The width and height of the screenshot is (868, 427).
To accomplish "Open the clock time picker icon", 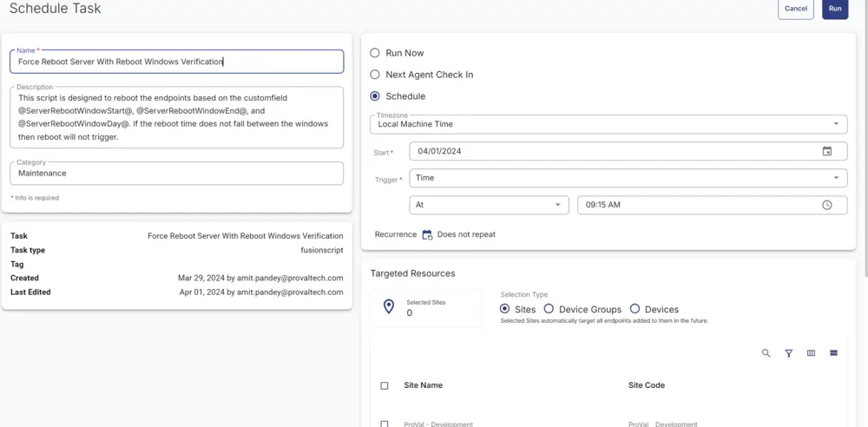I will coord(826,205).
